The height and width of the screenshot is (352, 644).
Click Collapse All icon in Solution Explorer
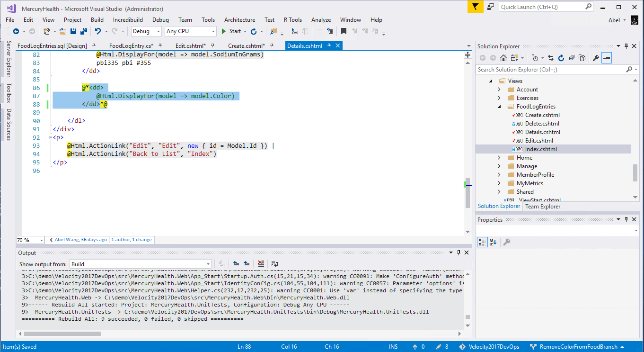coord(572,58)
